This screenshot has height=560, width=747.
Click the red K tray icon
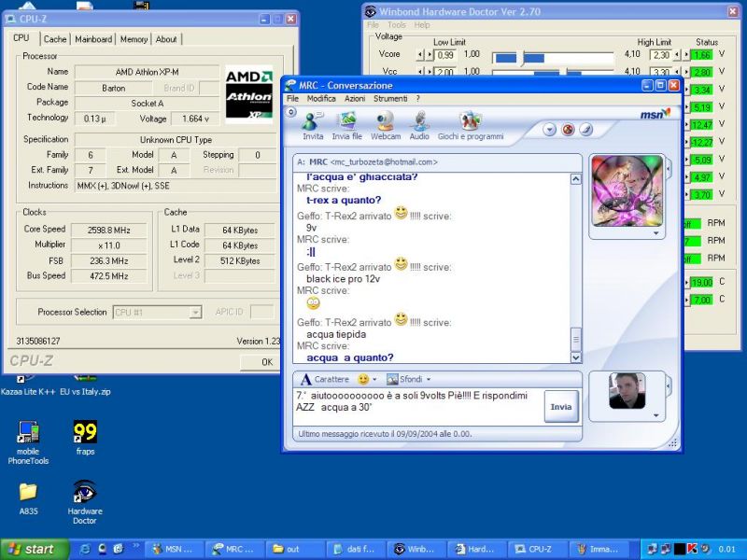pyautogui.click(x=692, y=549)
